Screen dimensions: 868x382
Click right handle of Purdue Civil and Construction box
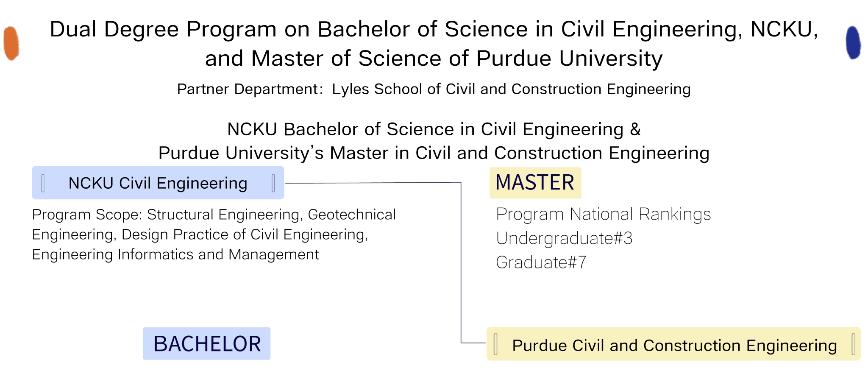(853, 344)
